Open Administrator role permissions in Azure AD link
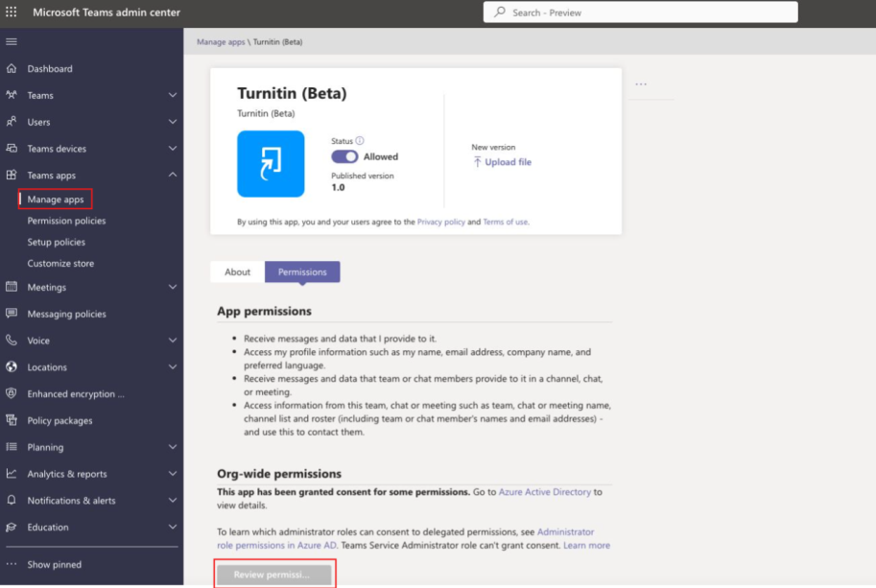The width and height of the screenshot is (876, 588). [405, 538]
